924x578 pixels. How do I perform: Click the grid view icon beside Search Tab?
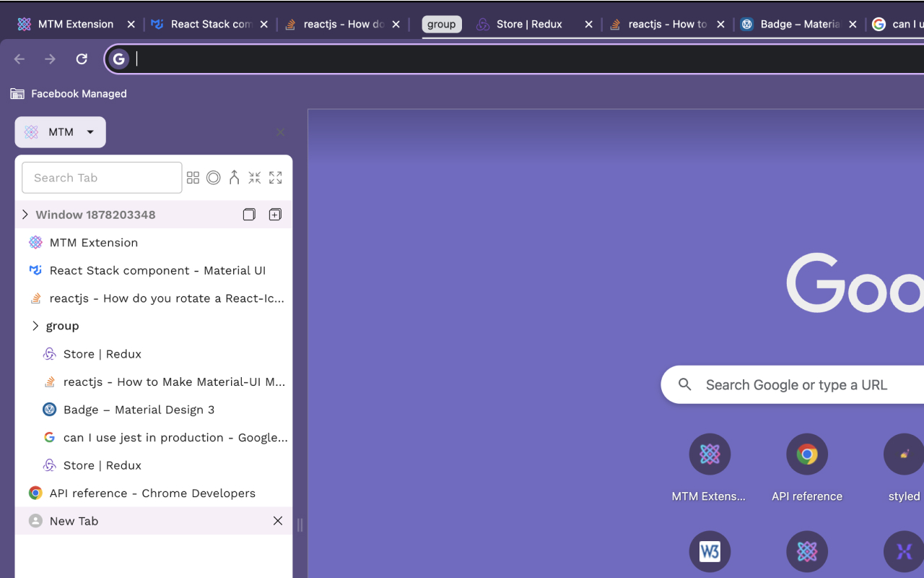pyautogui.click(x=193, y=178)
